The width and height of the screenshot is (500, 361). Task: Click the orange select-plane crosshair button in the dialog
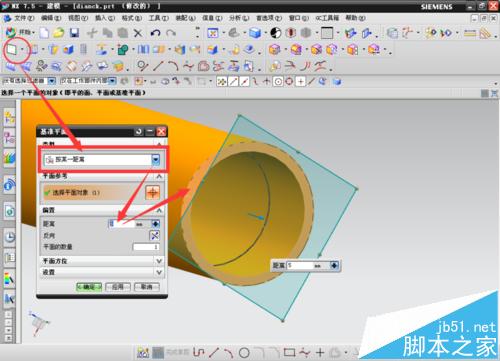click(x=153, y=193)
